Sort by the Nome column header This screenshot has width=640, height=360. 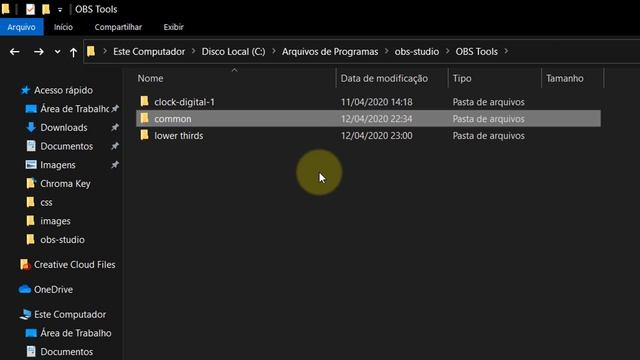[x=150, y=78]
